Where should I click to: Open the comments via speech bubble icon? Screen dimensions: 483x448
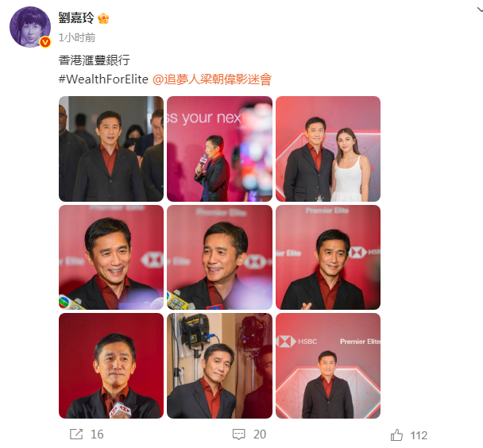pyautogui.click(x=239, y=434)
